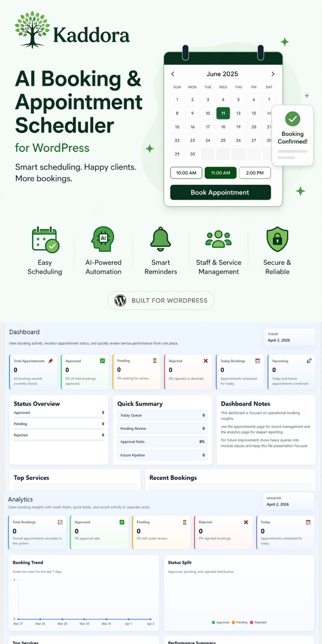322x644 pixels.
Task: Click the Recent Bookings heading
Action: (173, 478)
